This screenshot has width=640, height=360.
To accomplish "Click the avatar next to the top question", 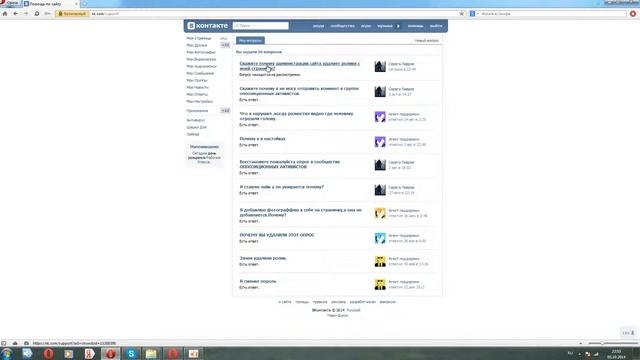I will (380, 67).
